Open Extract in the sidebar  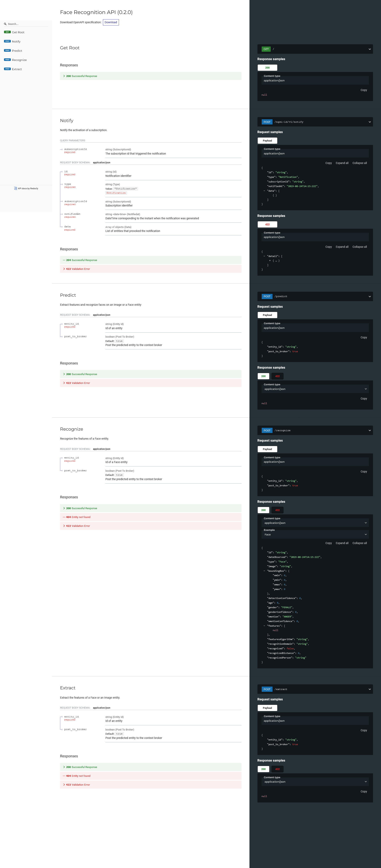tap(26, 69)
